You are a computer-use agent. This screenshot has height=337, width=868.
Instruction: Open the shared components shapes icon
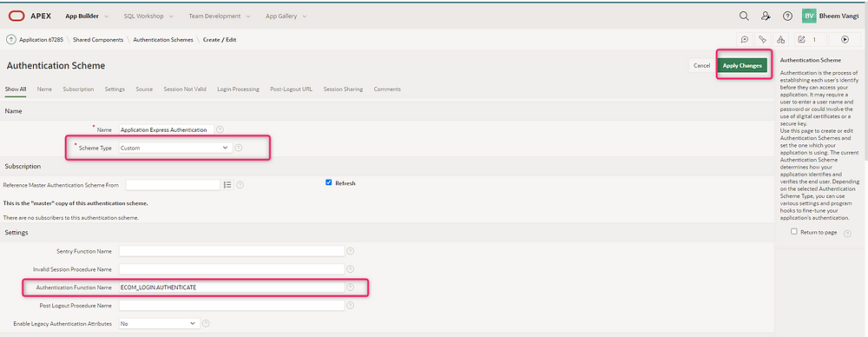tap(780, 39)
